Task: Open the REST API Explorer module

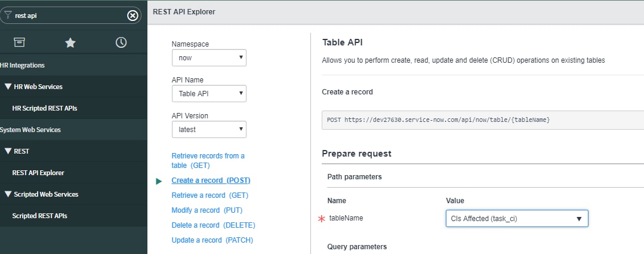Action: click(x=38, y=173)
